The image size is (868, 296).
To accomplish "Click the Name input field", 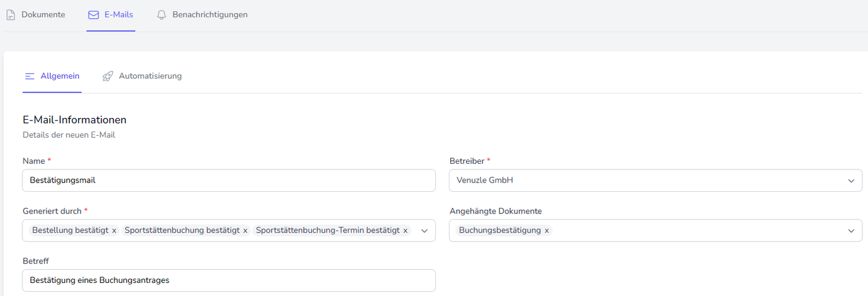I will [229, 181].
